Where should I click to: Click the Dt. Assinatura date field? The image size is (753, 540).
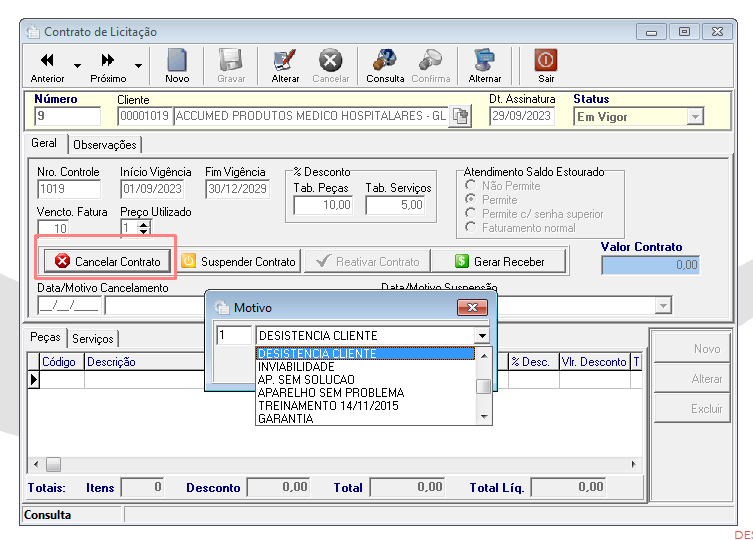(x=522, y=116)
